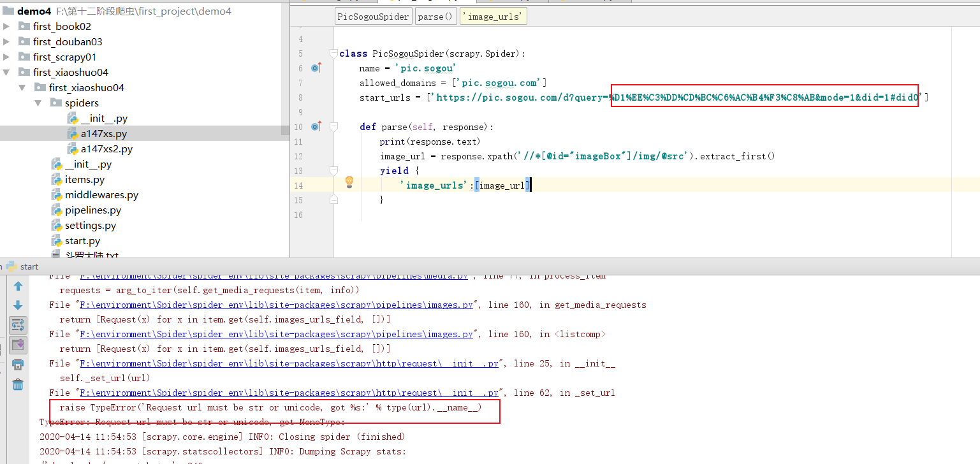Collapse the spiders folder arrow
The height and width of the screenshot is (464, 980).
(38, 103)
